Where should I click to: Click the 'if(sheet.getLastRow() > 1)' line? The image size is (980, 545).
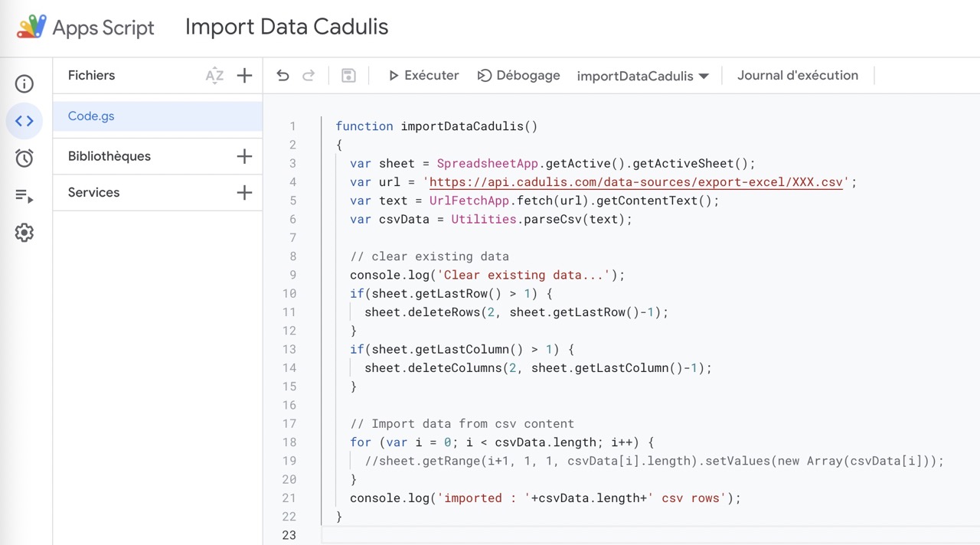[x=451, y=293]
